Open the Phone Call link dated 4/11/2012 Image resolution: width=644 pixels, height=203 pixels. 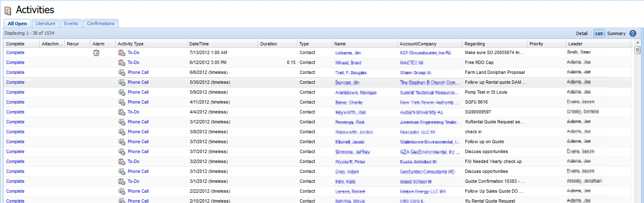coord(138,102)
